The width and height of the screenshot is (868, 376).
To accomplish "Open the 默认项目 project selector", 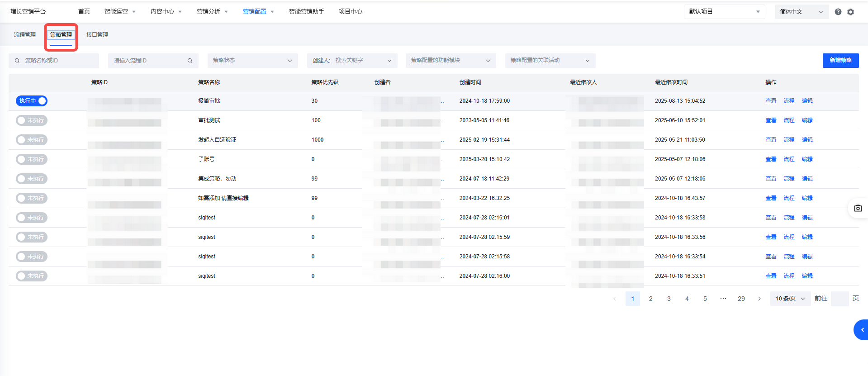I will click(725, 12).
